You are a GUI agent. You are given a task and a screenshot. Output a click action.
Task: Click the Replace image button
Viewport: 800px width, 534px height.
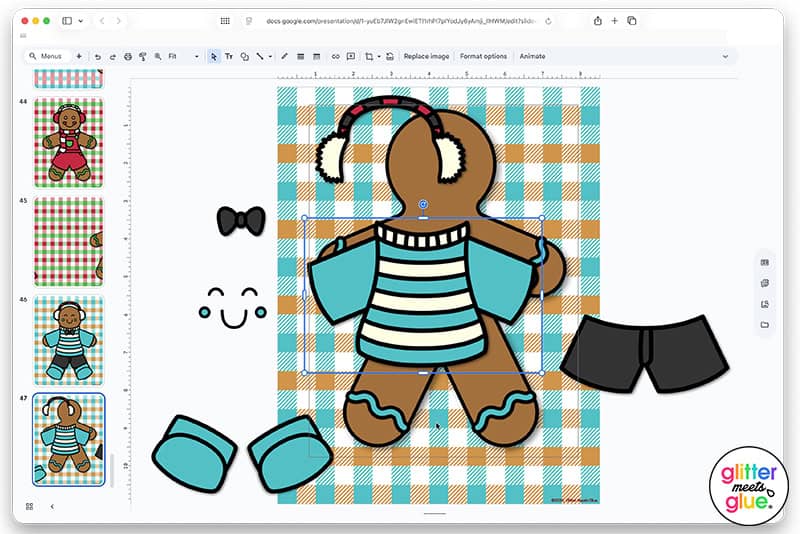click(427, 57)
